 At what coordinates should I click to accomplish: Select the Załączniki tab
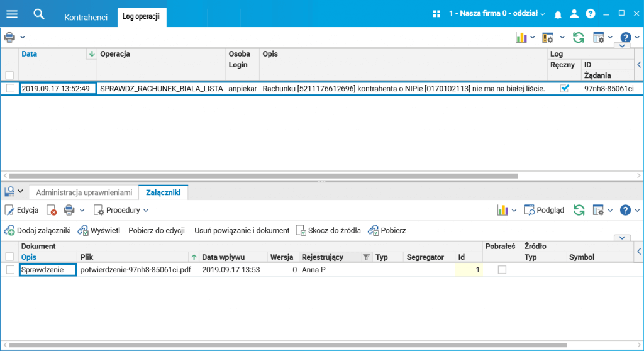[164, 192]
